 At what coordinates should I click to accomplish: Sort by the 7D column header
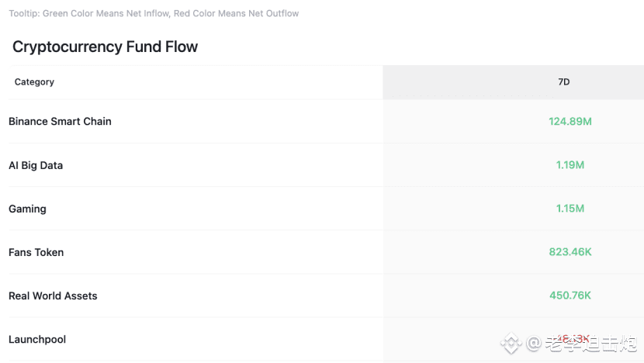coord(564,81)
